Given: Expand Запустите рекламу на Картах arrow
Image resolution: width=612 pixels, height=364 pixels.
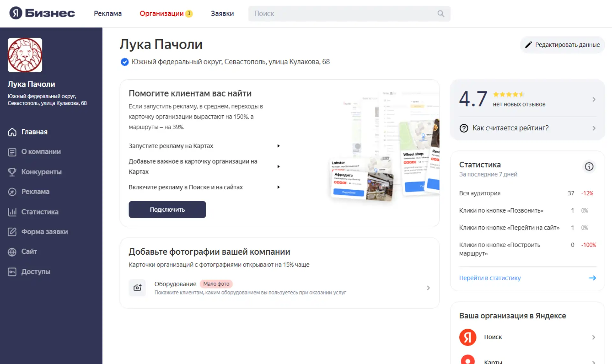Looking at the screenshot, I should 278,146.
